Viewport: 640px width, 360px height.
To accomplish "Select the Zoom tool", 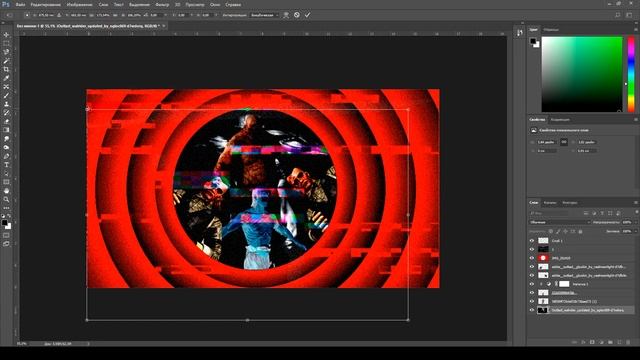I will point(6,200).
